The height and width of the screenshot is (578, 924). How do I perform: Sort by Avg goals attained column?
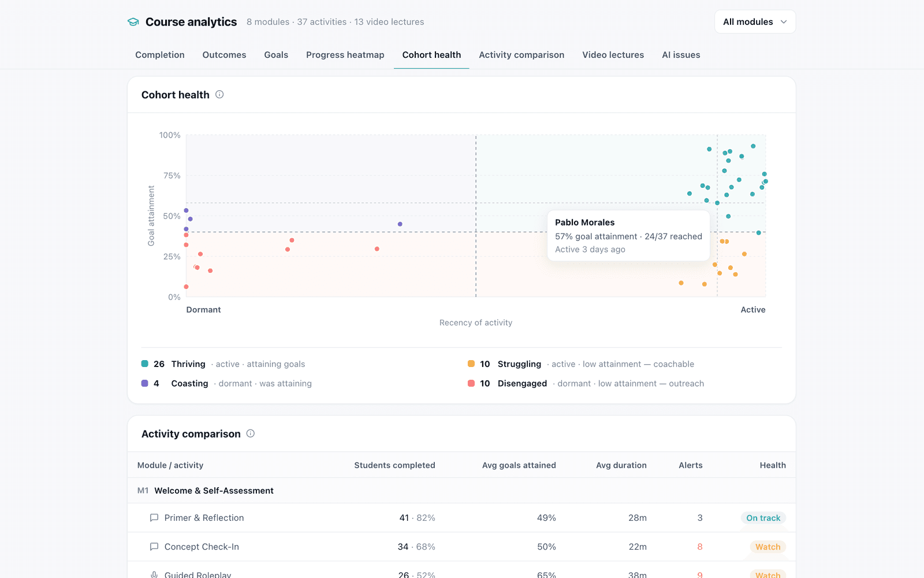(x=519, y=465)
